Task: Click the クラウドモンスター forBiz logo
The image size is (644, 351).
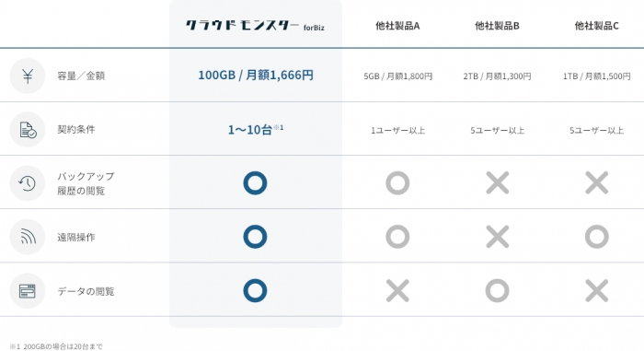Action: [x=255, y=26]
